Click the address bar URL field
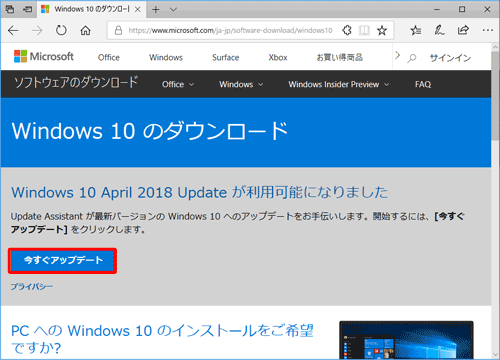This screenshot has width=500, height=360. pos(230,31)
